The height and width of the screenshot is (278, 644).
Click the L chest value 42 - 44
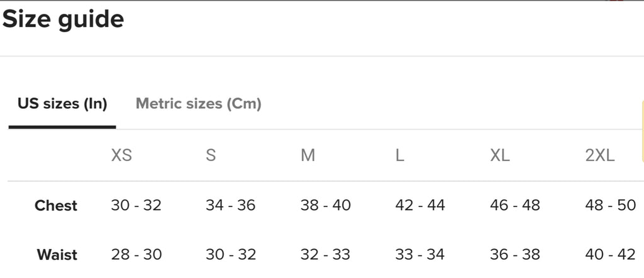click(420, 206)
